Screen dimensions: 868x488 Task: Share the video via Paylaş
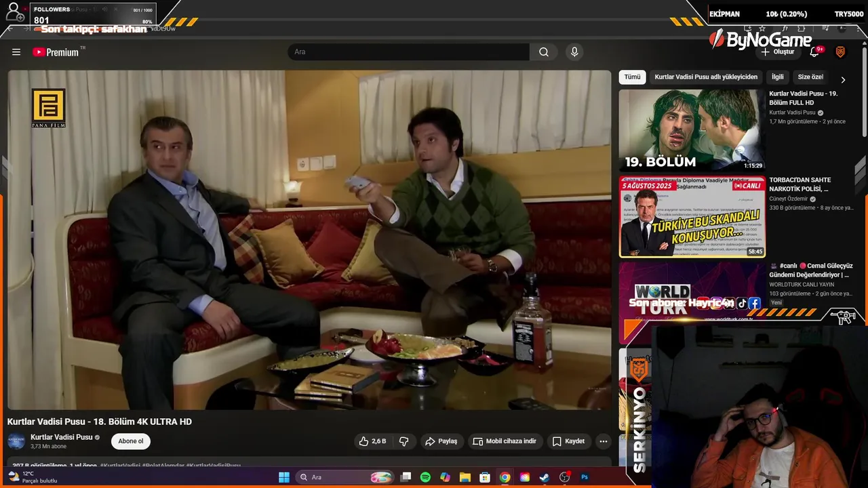441,441
